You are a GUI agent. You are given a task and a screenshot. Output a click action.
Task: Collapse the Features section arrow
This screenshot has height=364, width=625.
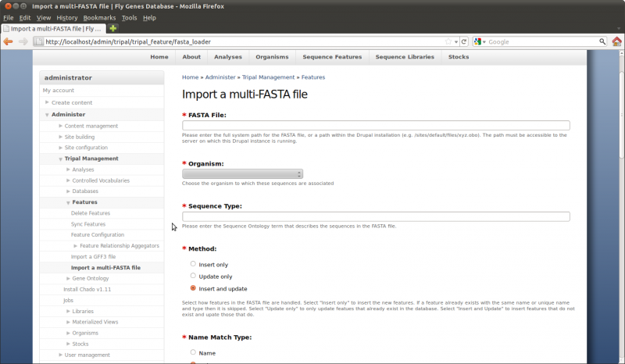[x=68, y=202]
